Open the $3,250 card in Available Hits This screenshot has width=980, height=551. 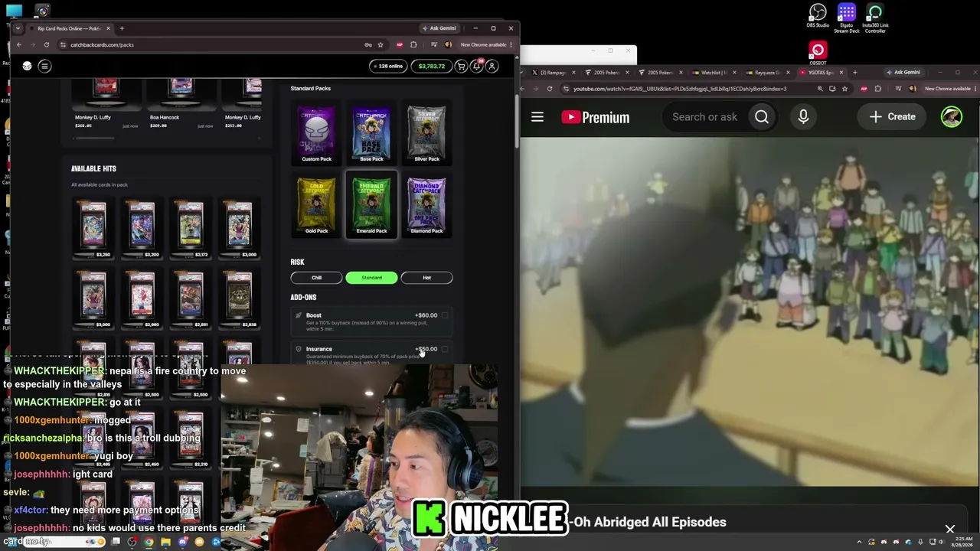coord(93,229)
